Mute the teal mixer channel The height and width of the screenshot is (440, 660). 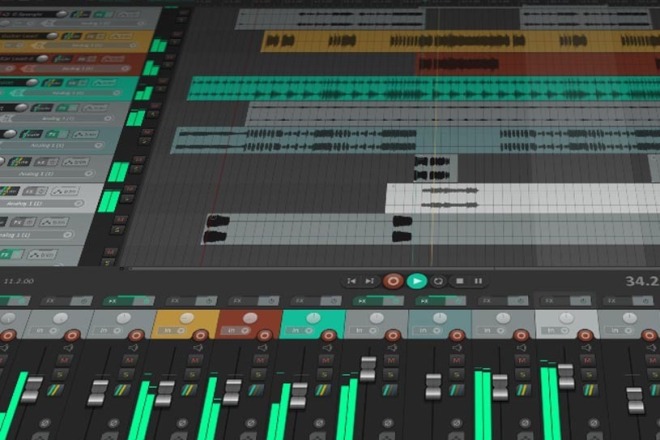326,360
